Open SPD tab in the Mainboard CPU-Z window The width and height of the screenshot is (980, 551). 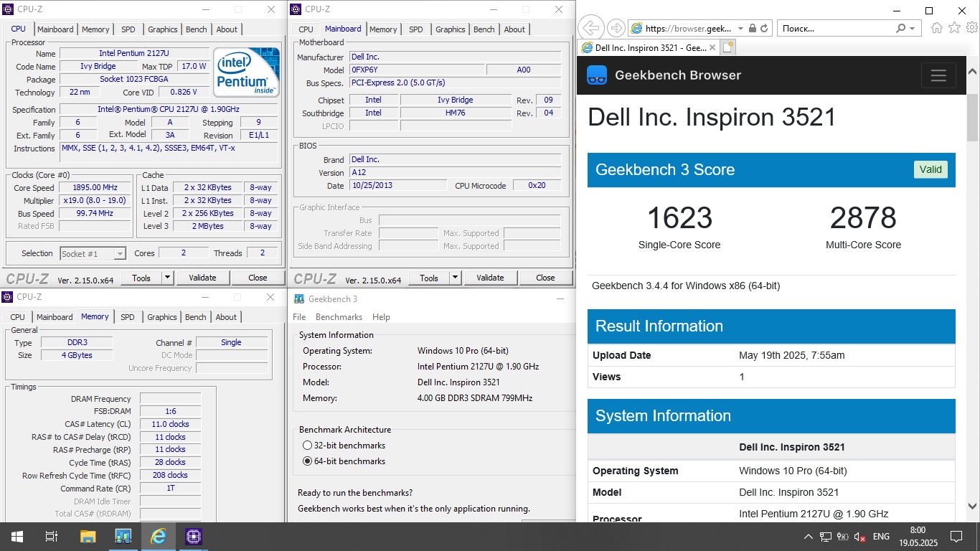pyautogui.click(x=416, y=29)
